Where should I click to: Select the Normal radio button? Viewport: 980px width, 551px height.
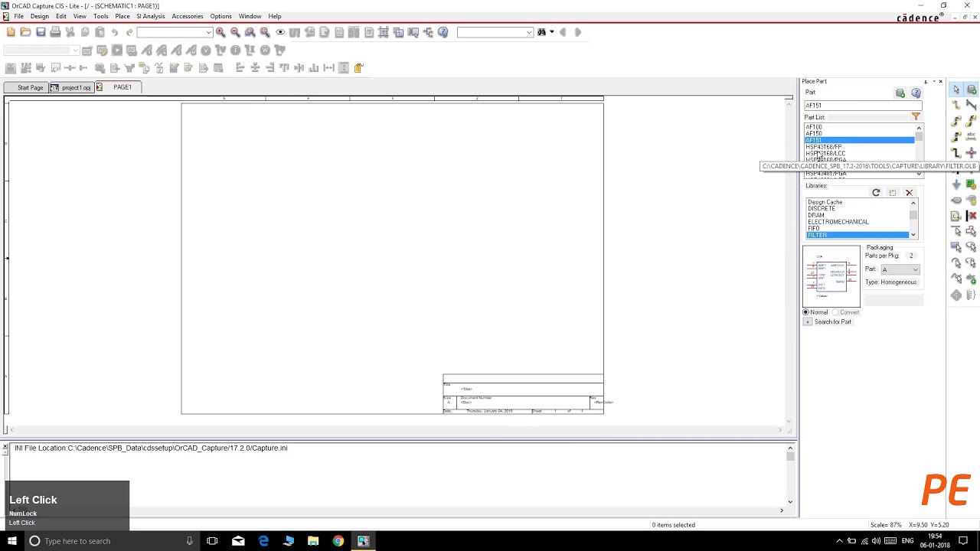point(806,312)
